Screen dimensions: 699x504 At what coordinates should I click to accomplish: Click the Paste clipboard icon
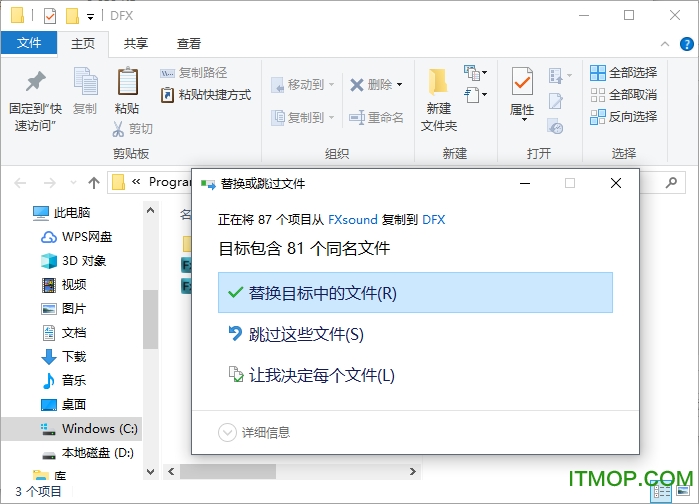127,81
